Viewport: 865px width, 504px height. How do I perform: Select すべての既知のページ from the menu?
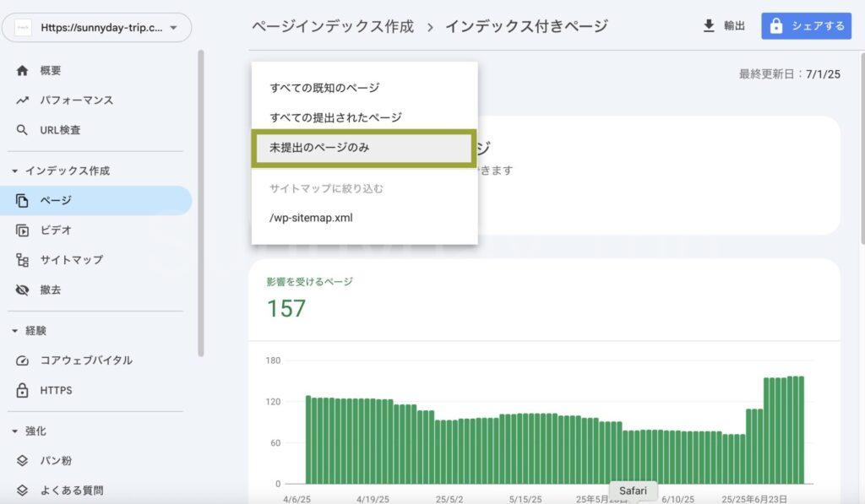[x=324, y=88]
